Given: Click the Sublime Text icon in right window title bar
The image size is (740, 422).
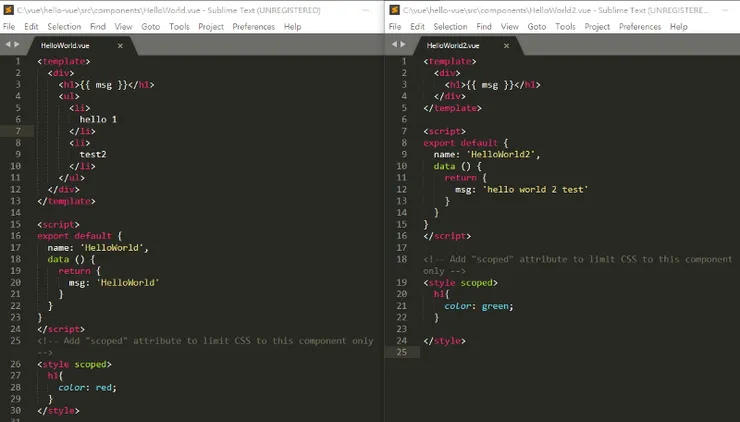Looking at the screenshot, I should (x=394, y=8).
